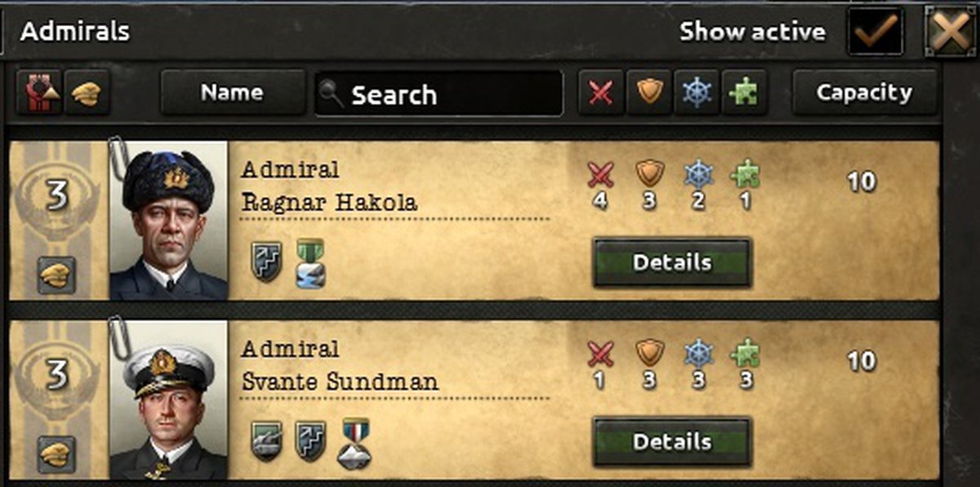Click Ragnar Hakola's stairs shield trait icon
This screenshot has width=980, height=487.
(x=266, y=262)
